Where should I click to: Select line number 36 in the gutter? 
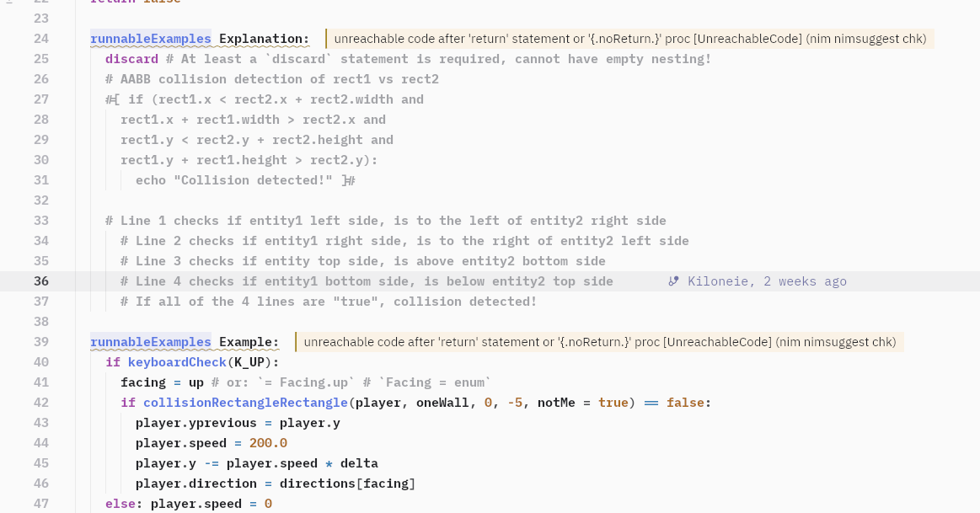[x=40, y=281]
